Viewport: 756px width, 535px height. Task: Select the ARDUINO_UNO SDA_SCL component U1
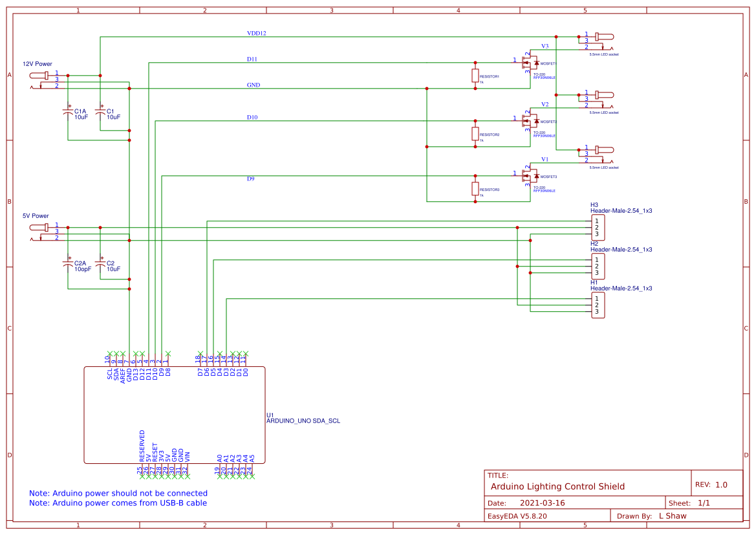pyautogui.click(x=175, y=414)
